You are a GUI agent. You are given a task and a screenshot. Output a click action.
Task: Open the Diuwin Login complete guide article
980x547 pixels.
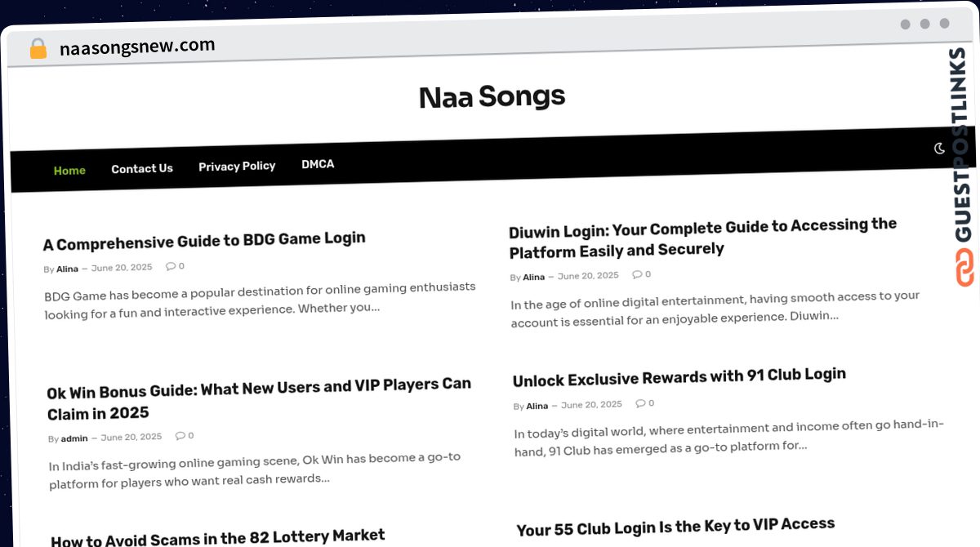[x=702, y=237]
